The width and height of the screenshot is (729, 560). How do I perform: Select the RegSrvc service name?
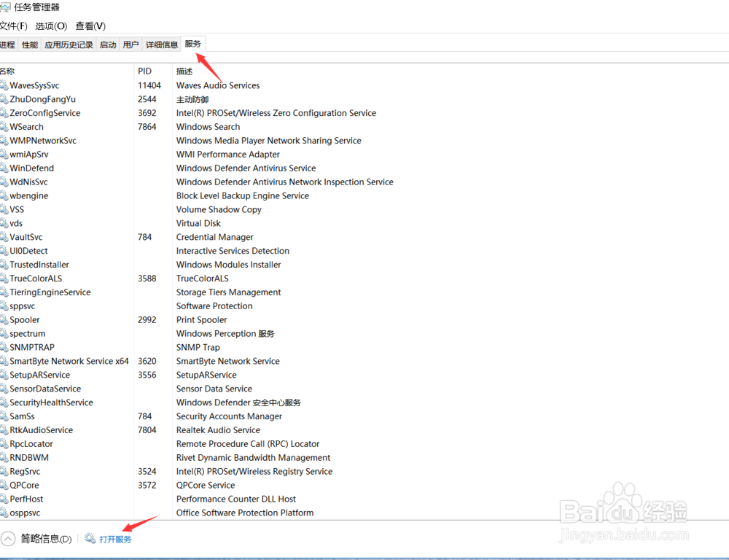pyautogui.click(x=25, y=472)
